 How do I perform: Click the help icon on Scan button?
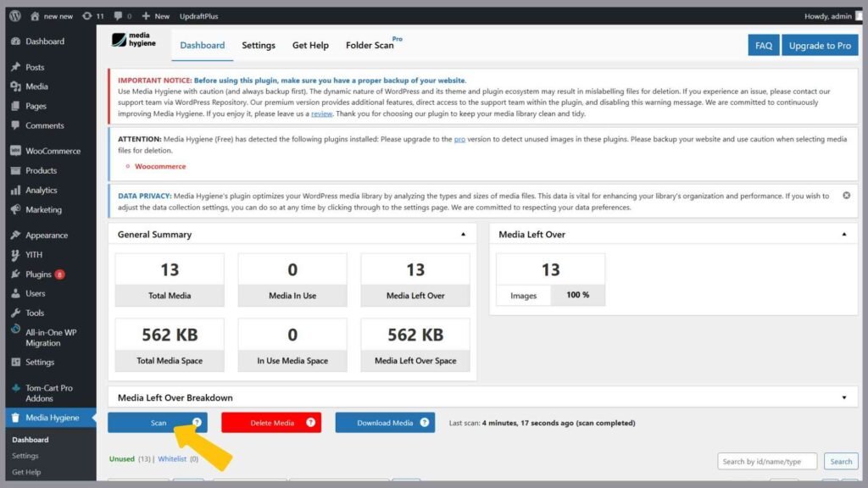pos(197,422)
